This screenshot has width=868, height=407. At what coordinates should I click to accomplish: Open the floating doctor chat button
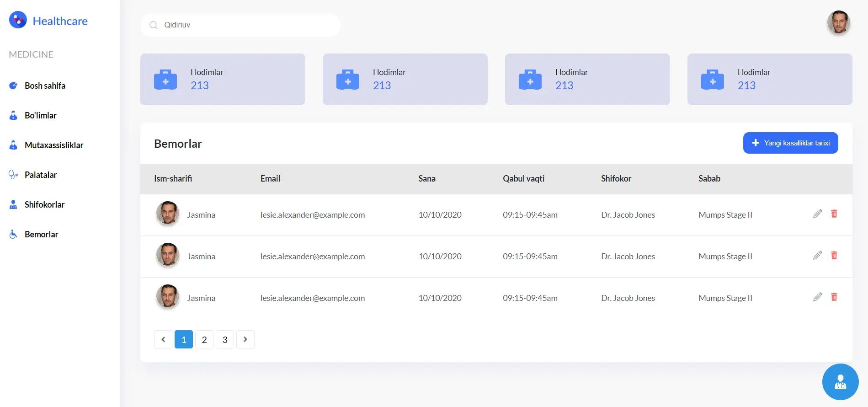[x=840, y=381]
